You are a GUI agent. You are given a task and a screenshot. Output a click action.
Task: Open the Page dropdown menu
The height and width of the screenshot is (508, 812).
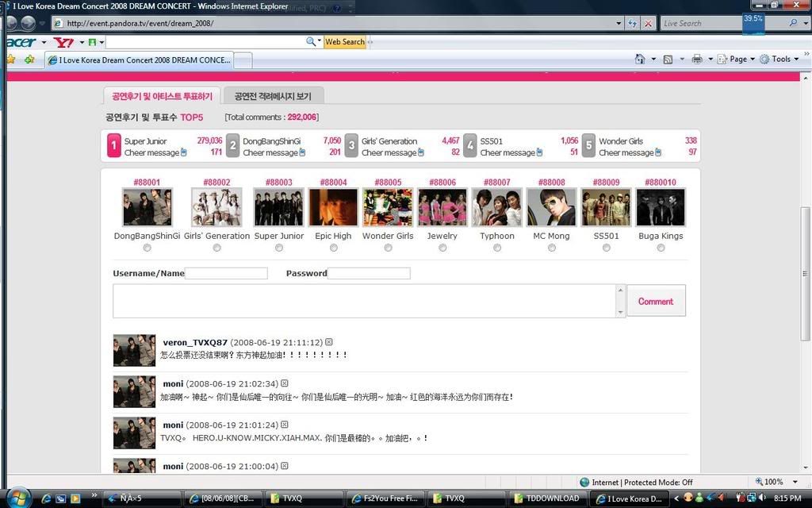pyautogui.click(x=737, y=59)
